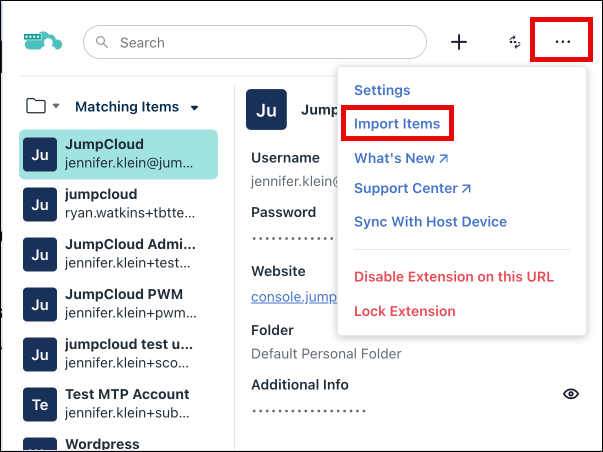603x452 pixels.
Task: Open the Matching Items dropdown
Action: coord(137,107)
